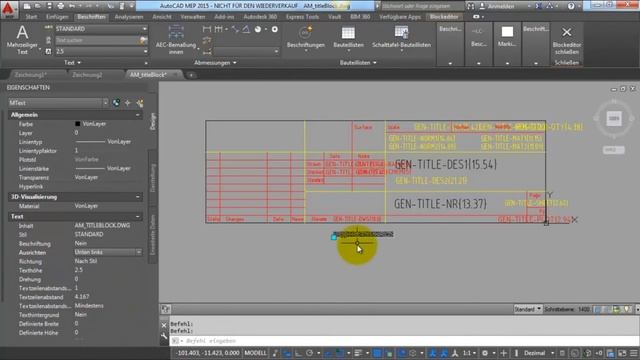The height and width of the screenshot is (360, 640).
Task: Collapse the Allgemein section in properties
Action: click(x=138, y=115)
